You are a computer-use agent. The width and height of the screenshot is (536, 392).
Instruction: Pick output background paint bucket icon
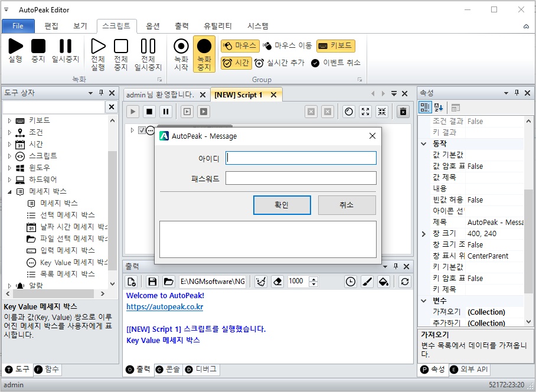click(384, 282)
